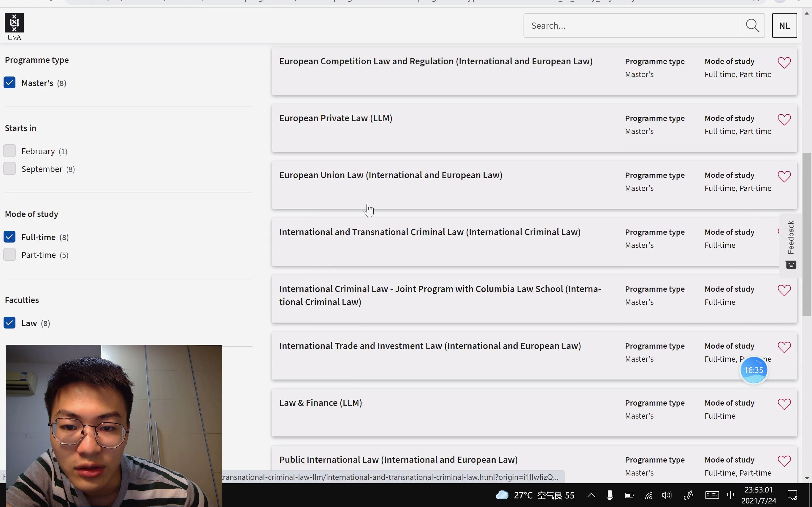This screenshot has width=812, height=507.
Task: Click the NL language toggle button
Action: pyautogui.click(x=784, y=25)
